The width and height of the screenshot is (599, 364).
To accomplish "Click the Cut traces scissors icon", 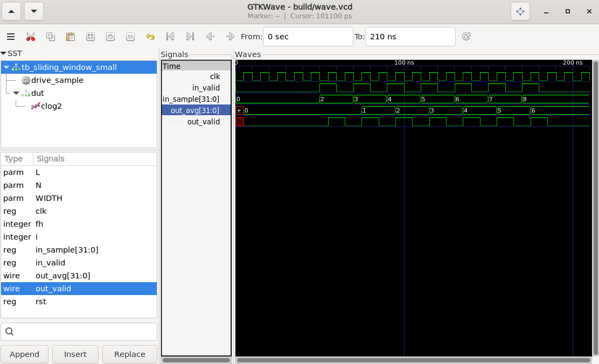I will [31, 37].
